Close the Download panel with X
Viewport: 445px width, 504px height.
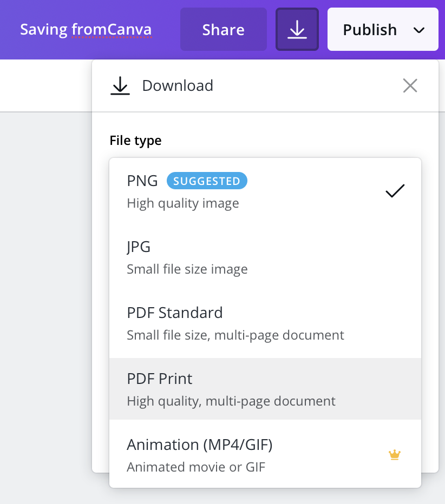pyautogui.click(x=410, y=85)
